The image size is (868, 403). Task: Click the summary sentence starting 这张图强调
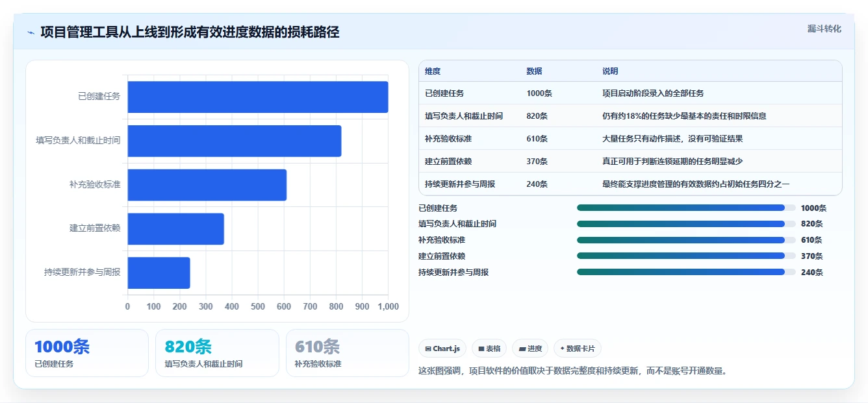[572, 371]
